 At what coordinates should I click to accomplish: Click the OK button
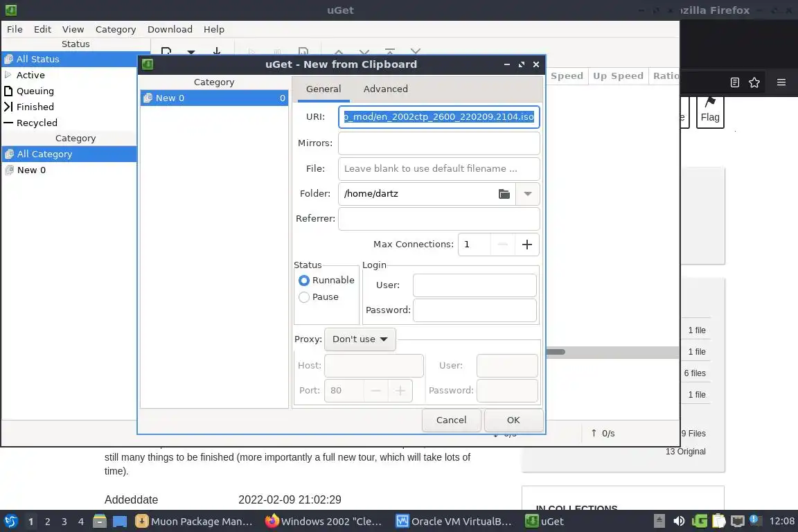tap(513, 420)
